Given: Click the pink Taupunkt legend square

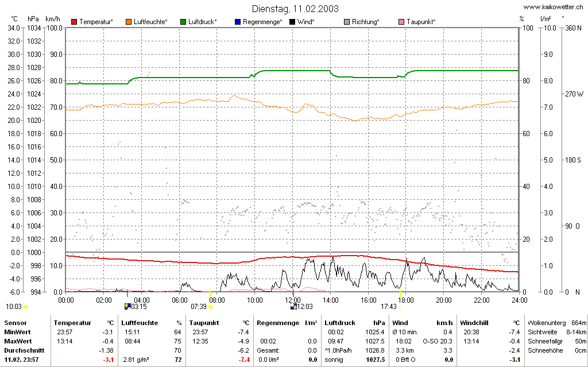Looking at the screenshot, I should coord(401,22).
